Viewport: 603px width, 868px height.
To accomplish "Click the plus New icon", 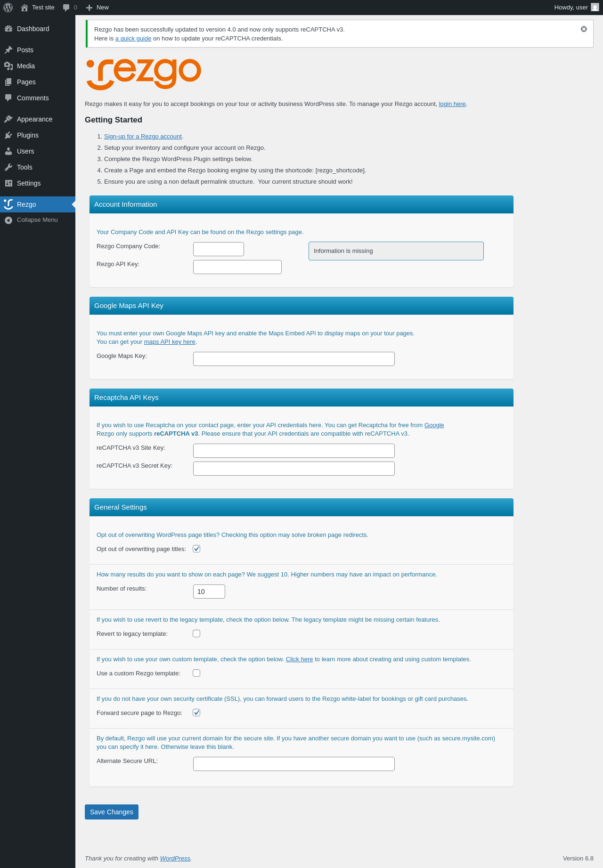I will coord(89,8).
